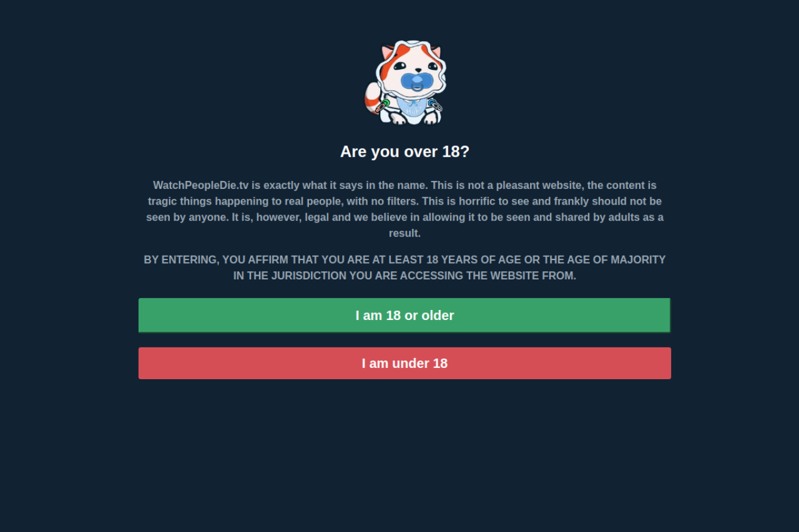Click the blue pacifier on the mascot
This screenshot has height=532, width=799.
[416, 82]
